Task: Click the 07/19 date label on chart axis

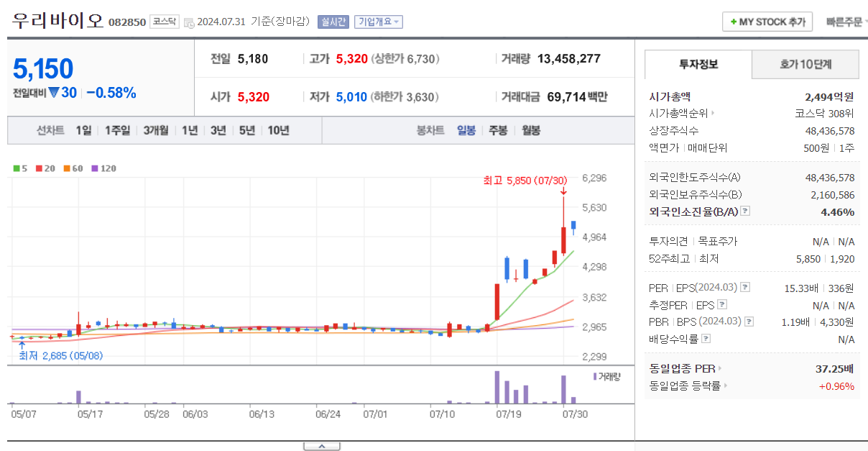Action: click(x=508, y=414)
